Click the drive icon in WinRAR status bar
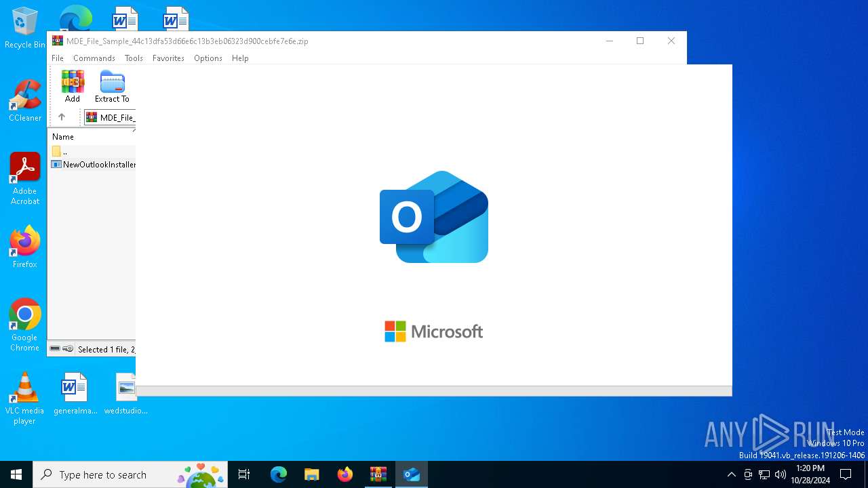Screen dimensions: 868x488 pos(55,349)
